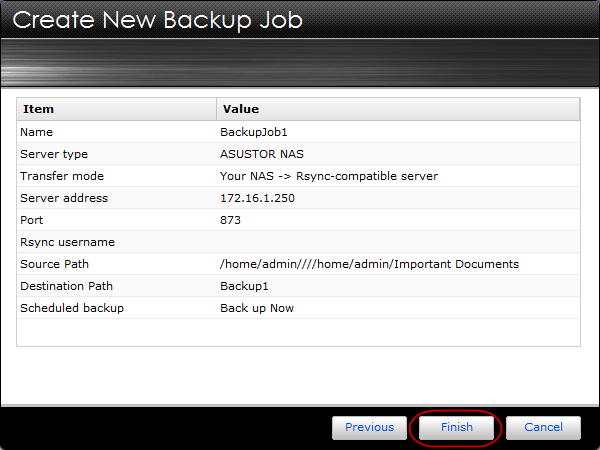Click the Rsync-compatible server transfer mode value

329,176
